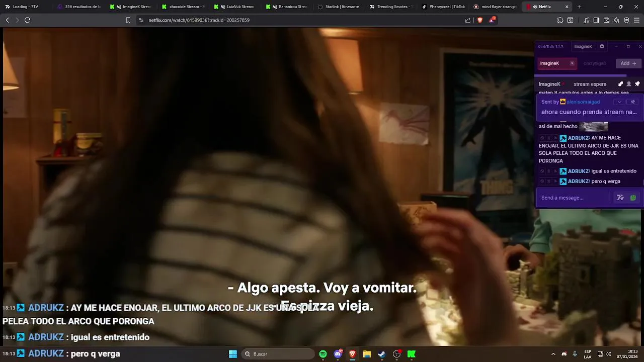Open the Leo AI sparkle icon

coord(616,20)
